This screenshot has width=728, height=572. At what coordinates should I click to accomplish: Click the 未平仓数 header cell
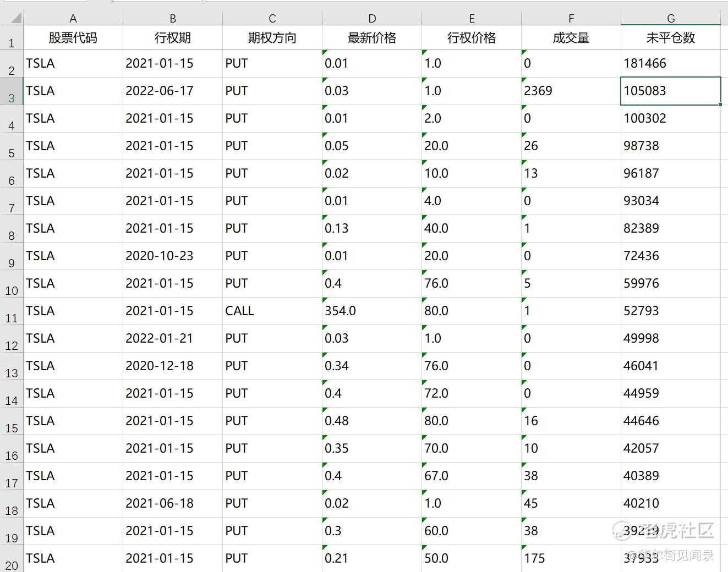670,37
